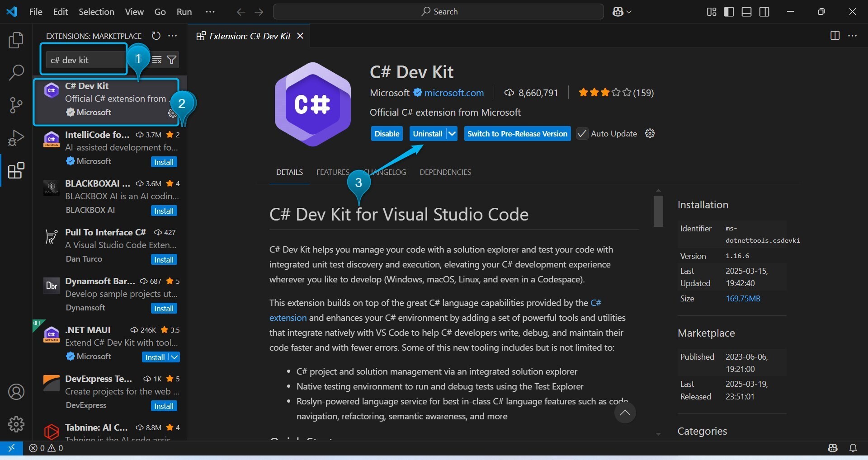The width and height of the screenshot is (868, 460).
Task: Open the Selection menu
Action: coord(96,12)
